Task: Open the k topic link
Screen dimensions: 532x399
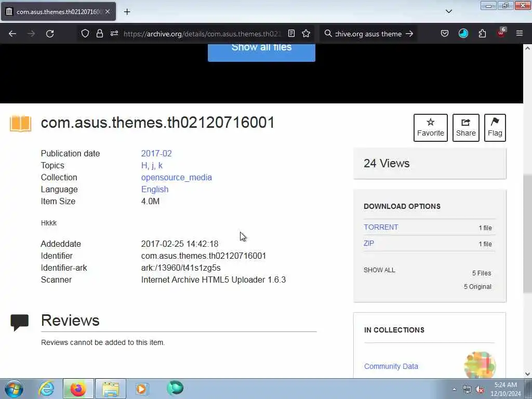Action: click(x=160, y=166)
